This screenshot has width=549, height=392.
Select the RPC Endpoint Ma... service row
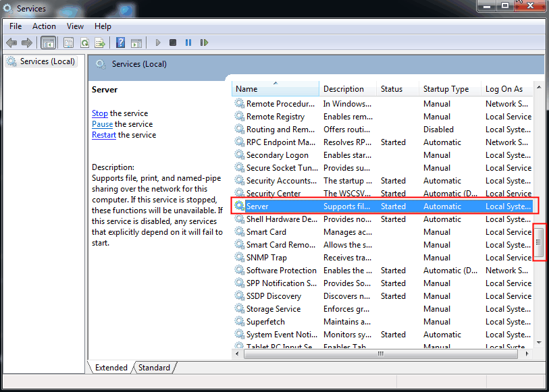382,142
